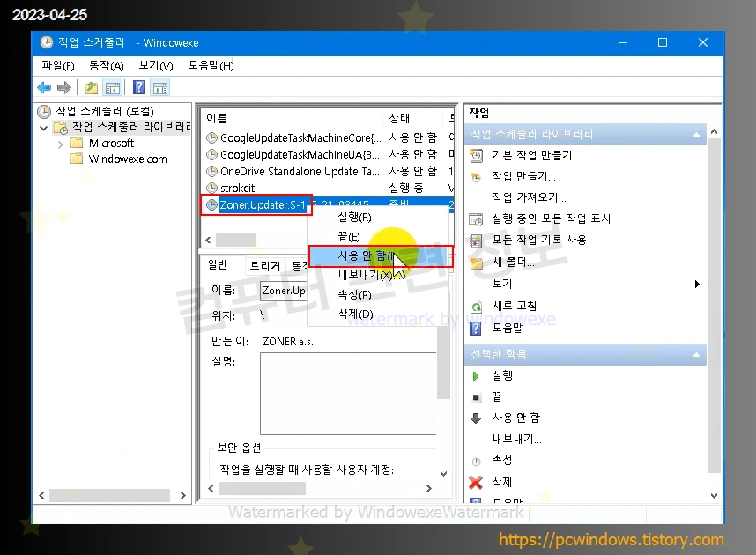Click inside the 설명 description box

[348, 394]
